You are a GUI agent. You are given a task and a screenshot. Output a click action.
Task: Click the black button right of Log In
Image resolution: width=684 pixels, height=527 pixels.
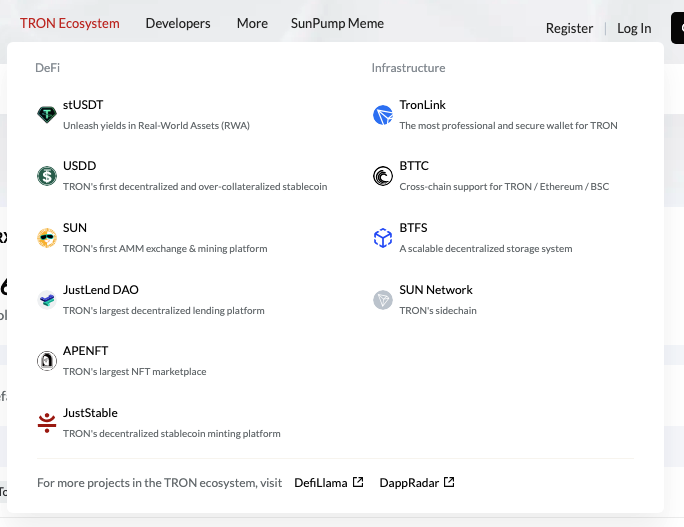point(677,28)
